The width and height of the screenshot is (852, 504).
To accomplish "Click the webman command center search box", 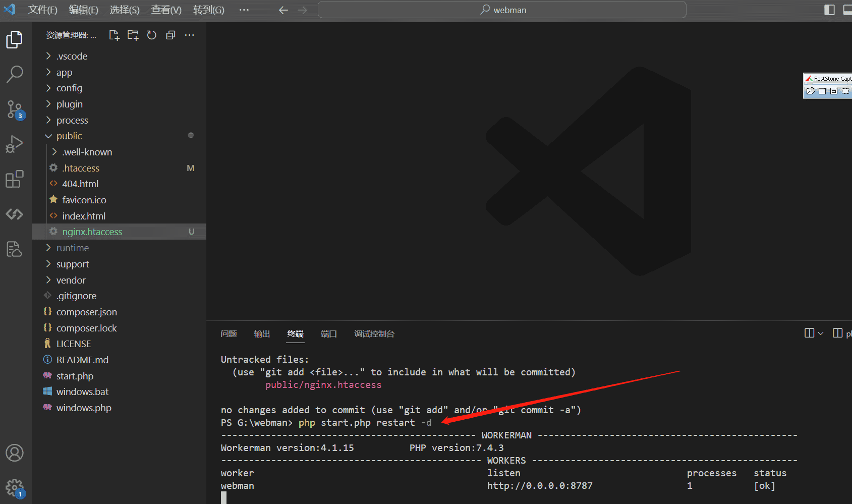I will [x=502, y=10].
